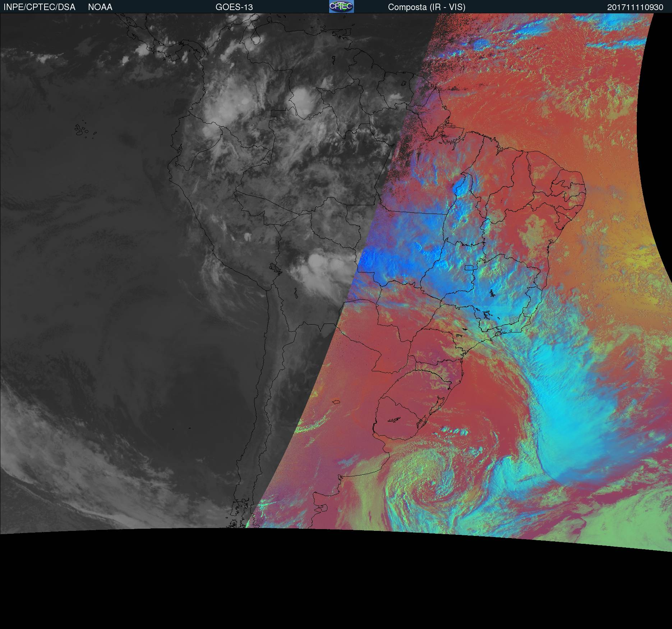The height and width of the screenshot is (629, 672).
Task: Click the 201711110930 timestamp
Action: pyautogui.click(x=635, y=7)
